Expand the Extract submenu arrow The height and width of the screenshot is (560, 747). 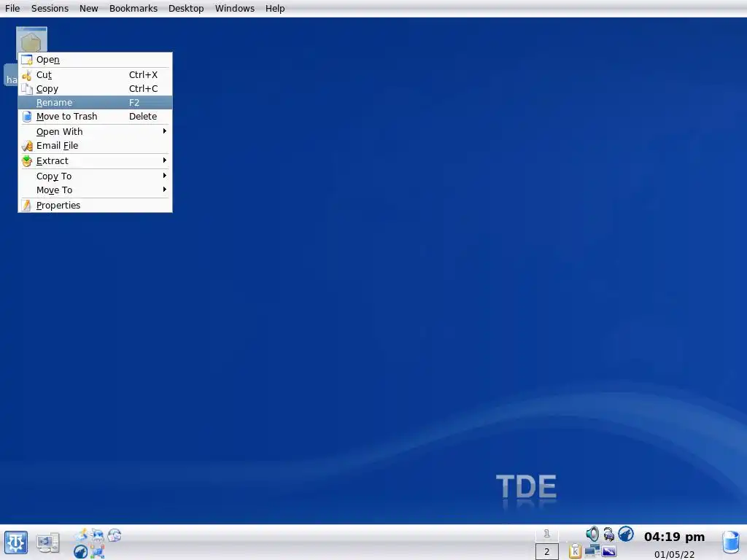pos(164,160)
